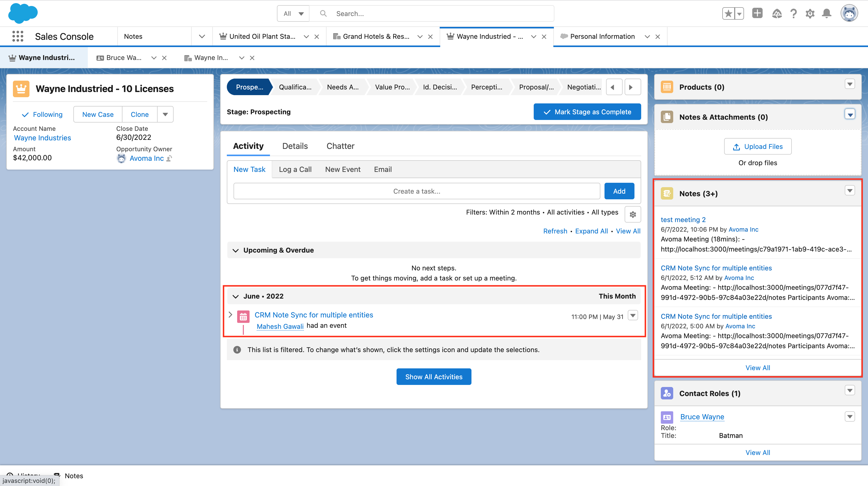Click the Salesforce cloud logo

click(23, 13)
